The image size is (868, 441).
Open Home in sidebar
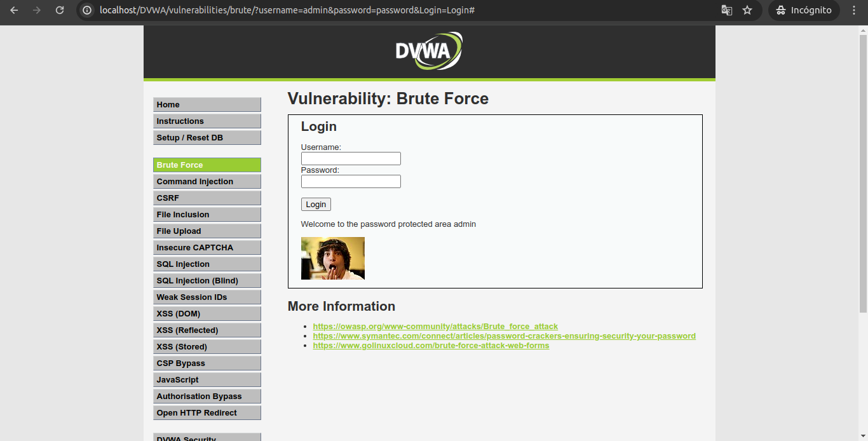(207, 105)
